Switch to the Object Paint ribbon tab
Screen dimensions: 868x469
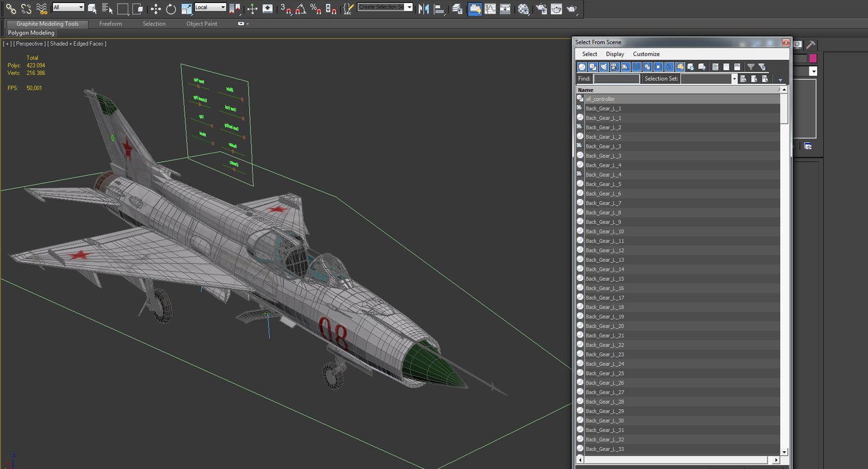coord(202,24)
